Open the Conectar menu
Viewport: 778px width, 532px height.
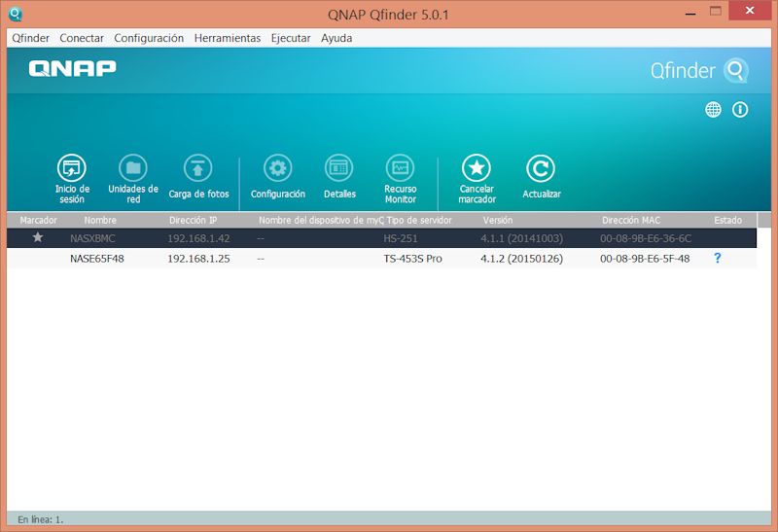click(82, 38)
